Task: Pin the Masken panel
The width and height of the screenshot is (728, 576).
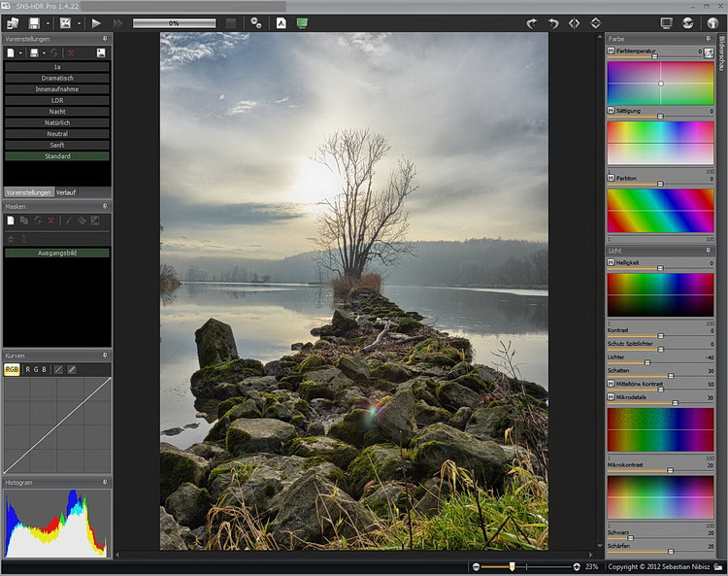Action: click(x=105, y=206)
